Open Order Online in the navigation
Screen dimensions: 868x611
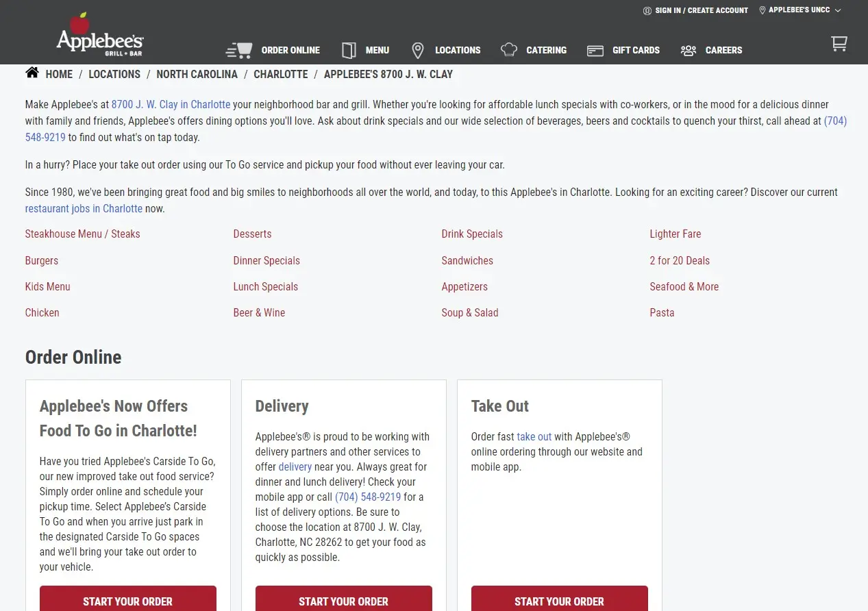coord(290,50)
